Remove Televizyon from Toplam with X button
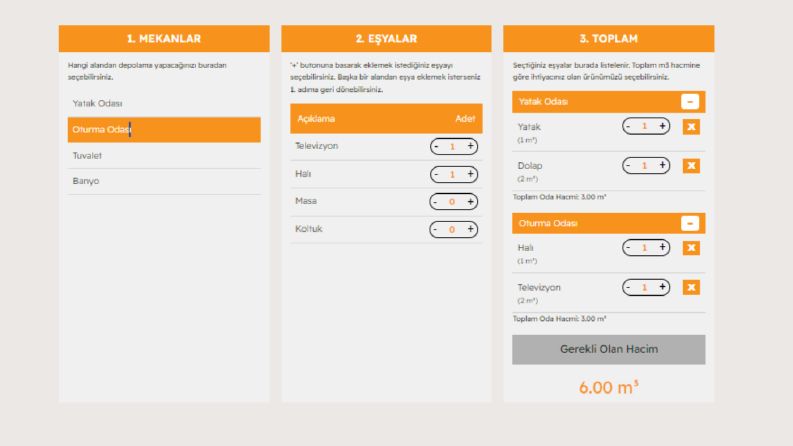The height and width of the screenshot is (446, 793). pos(691,288)
